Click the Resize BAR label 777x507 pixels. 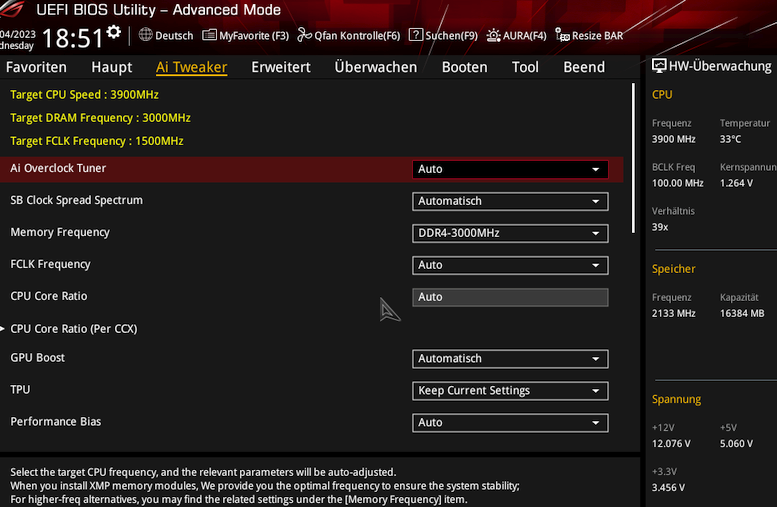coord(597,36)
